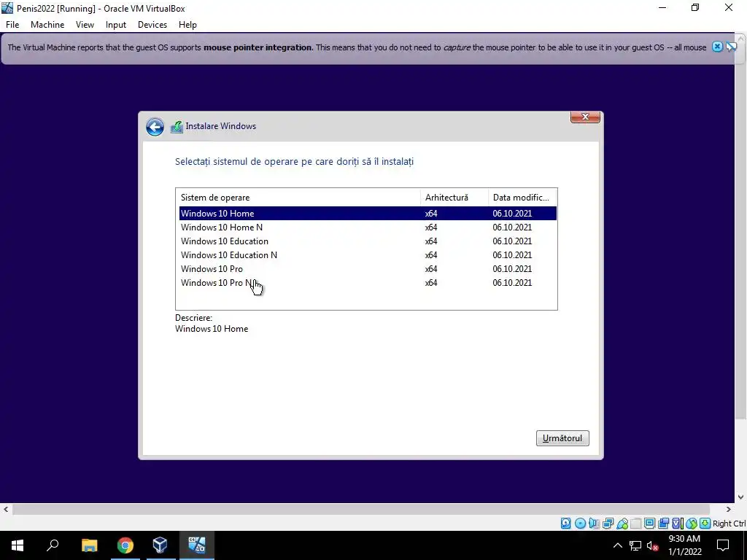Screen dimensions: 747x560
Task: Open the Machine menu
Action: pyautogui.click(x=47, y=25)
